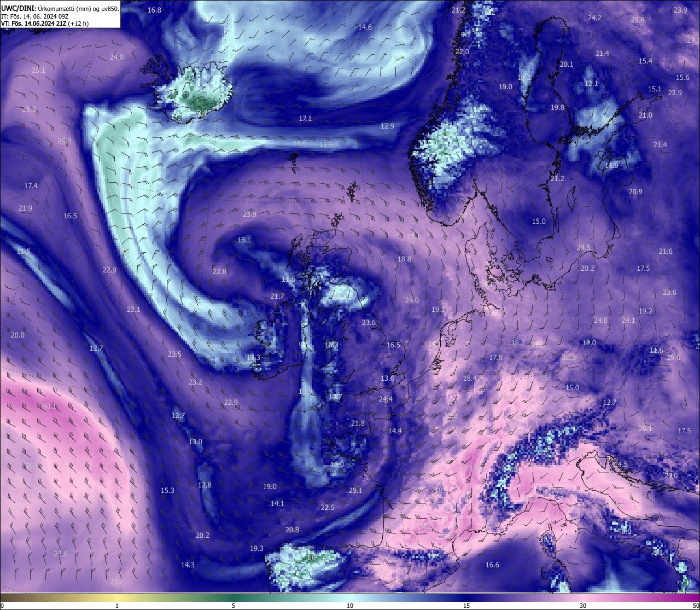
Task: Click the 21.0 value label
Action: 645,115
